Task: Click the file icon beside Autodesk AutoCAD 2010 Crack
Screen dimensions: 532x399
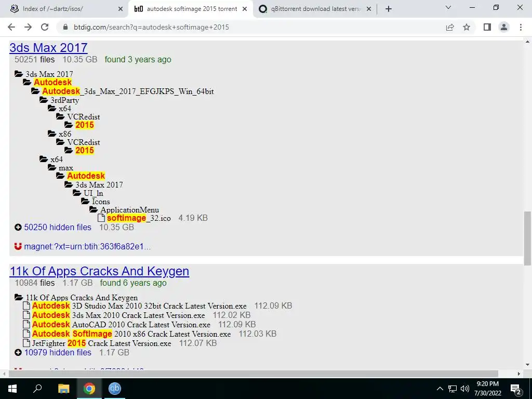Action: [26, 324]
